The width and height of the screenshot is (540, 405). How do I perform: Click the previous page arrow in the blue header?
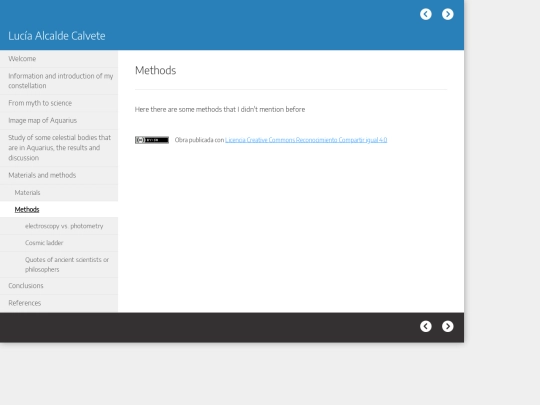click(x=426, y=14)
